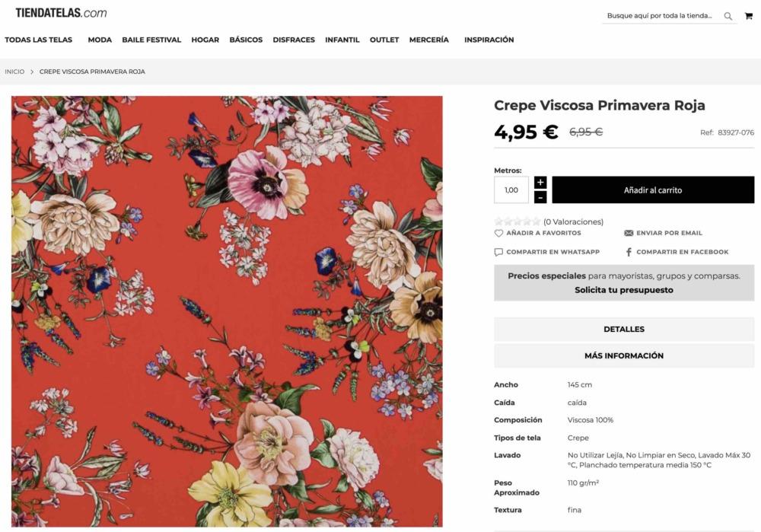The width and height of the screenshot is (761, 532).
Task: Open the TODAS LAS TELAS menu
Action: click(39, 40)
